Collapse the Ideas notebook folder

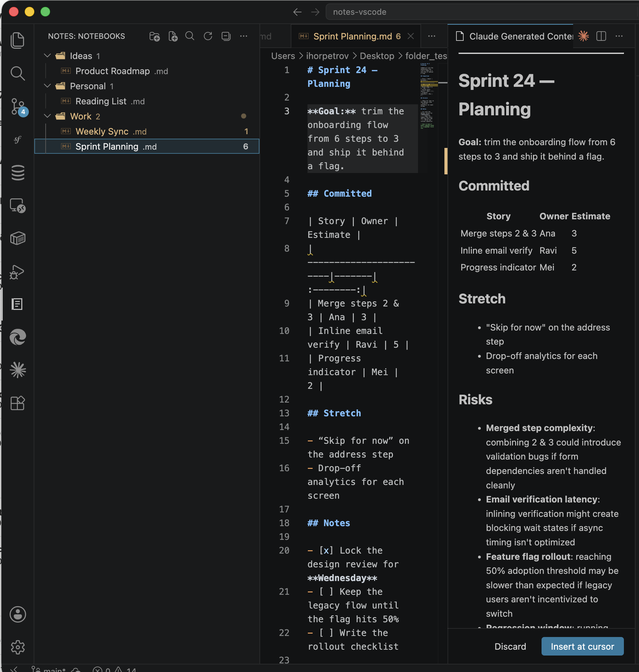click(48, 56)
